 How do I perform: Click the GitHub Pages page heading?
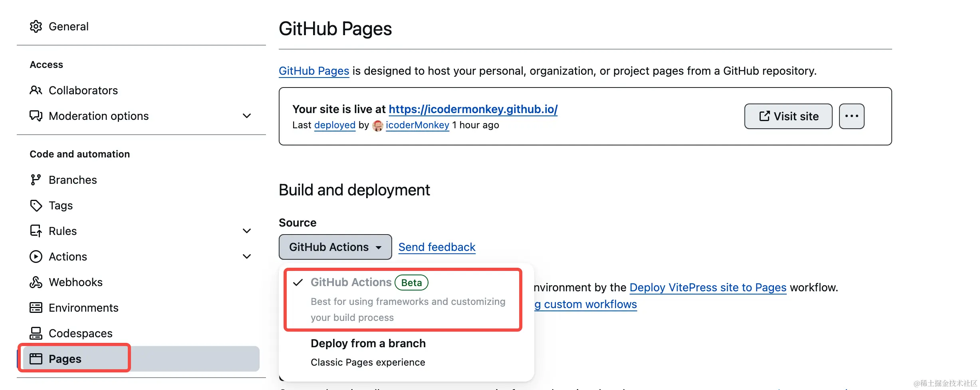point(335,29)
